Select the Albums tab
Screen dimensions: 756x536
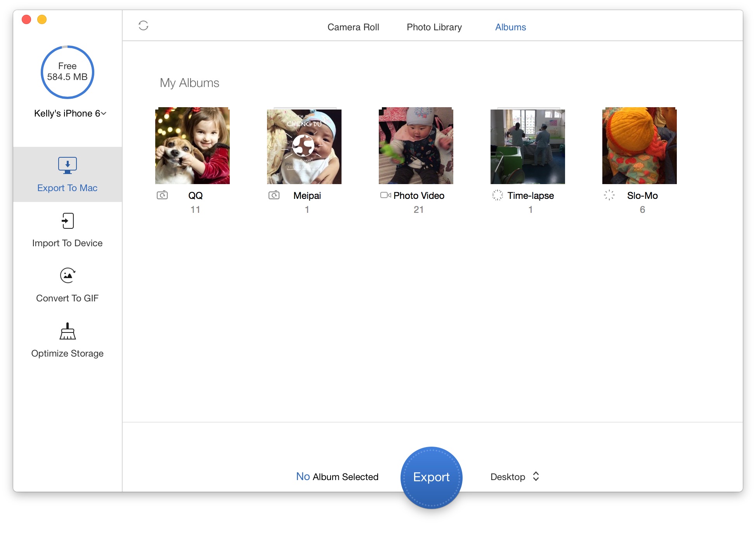[510, 27]
